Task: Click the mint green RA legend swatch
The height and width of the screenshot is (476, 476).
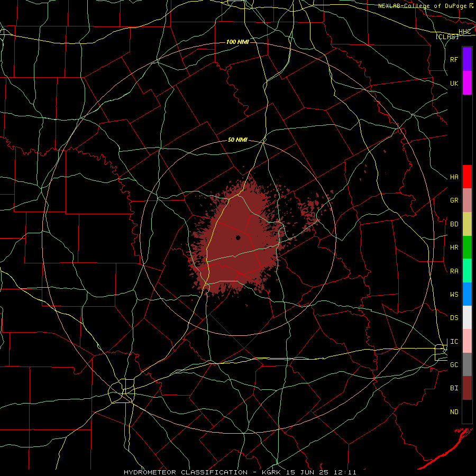Action: point(467,271)
